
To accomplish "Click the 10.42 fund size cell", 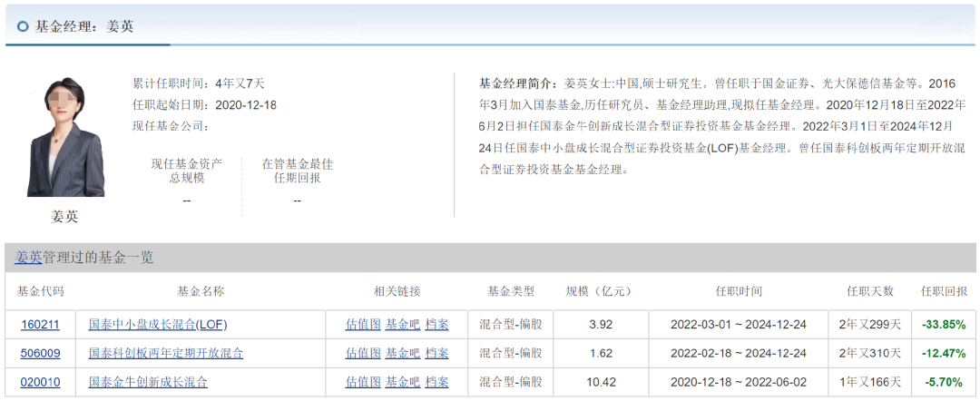I will point(602,382).
